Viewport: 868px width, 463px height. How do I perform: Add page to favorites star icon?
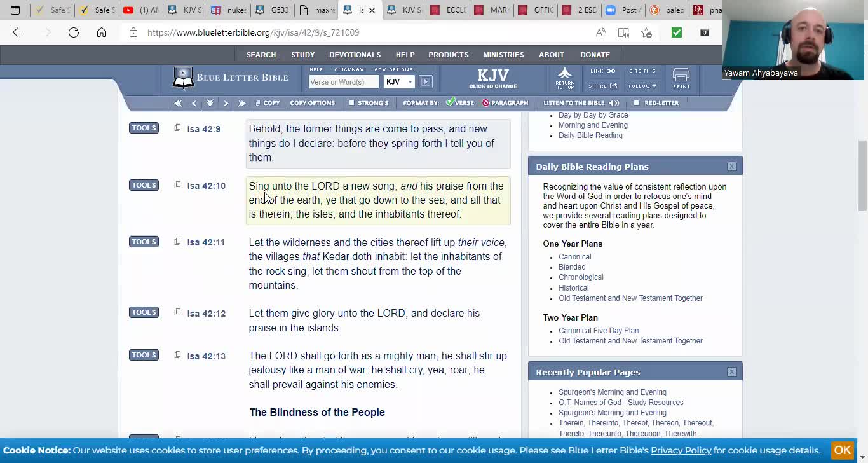click(x=646, y=32)
